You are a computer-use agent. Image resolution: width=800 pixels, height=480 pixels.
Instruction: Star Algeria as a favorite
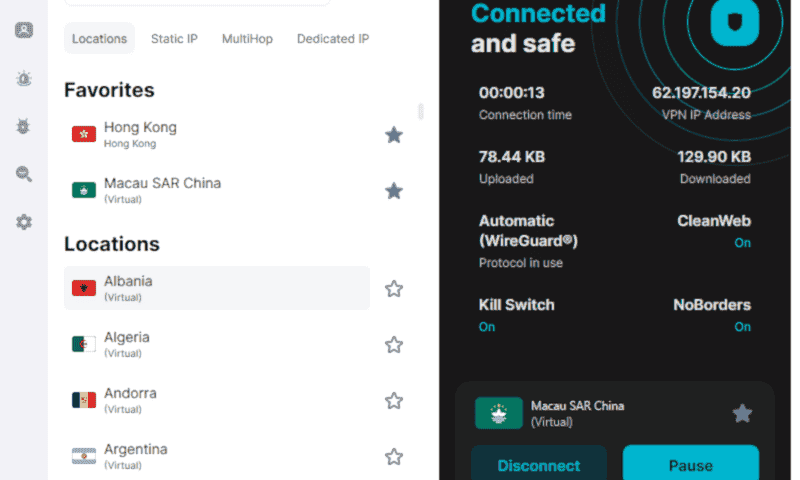coord(394,345)
